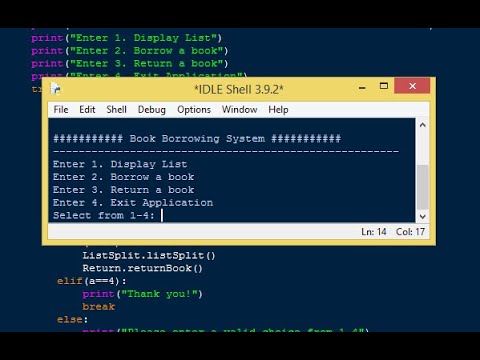Click the 'Ln: 14' status bar entry

point(374,231)
